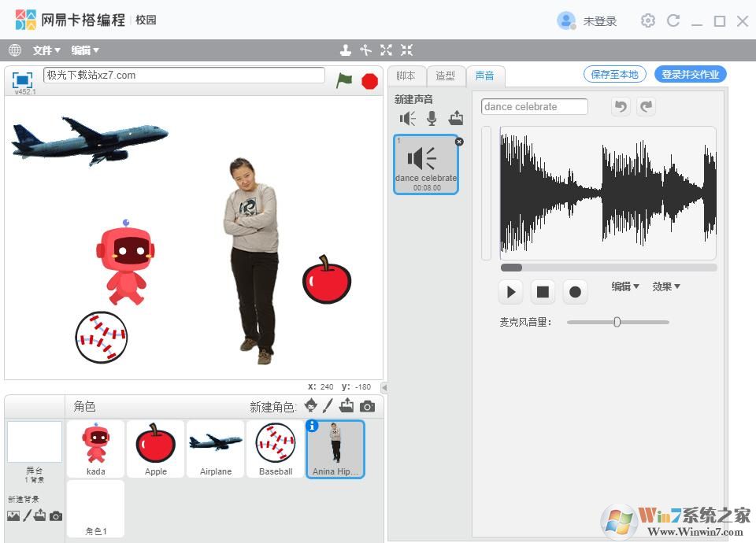Play the dance celebrate sound
The height and width of the screenshot is (543, 756).
pyautogui.click(x=510, y=291)
